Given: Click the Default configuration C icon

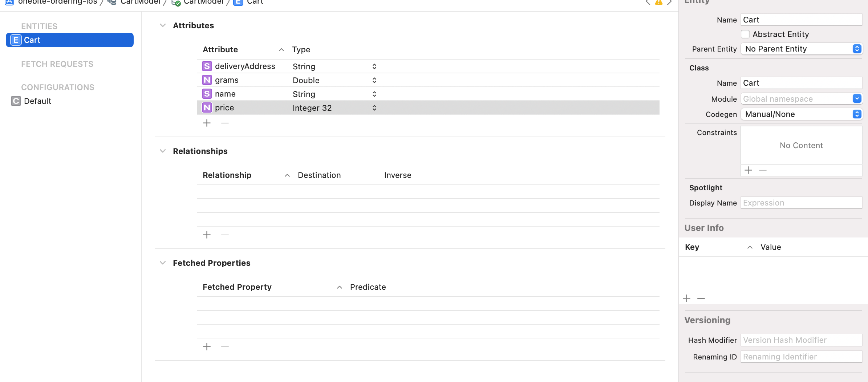Looking at the screenshot, I should click(x=16, y=101).
